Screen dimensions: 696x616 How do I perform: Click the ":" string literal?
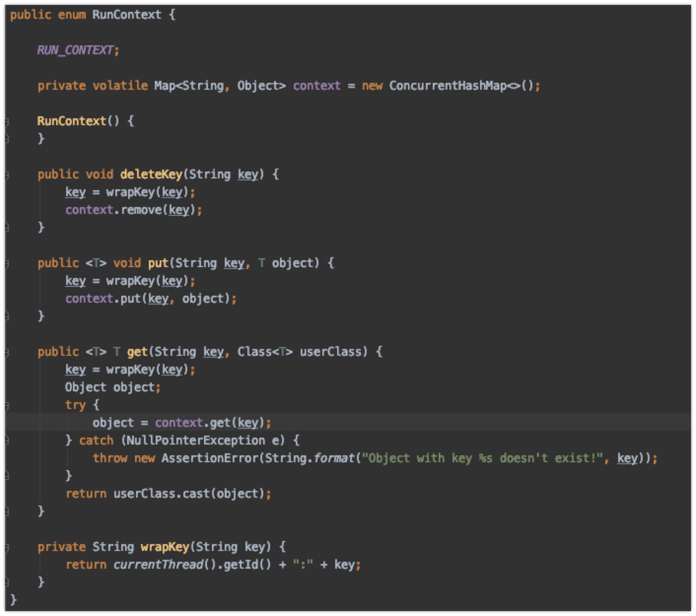pyautogui.click(x=303, y=564)
